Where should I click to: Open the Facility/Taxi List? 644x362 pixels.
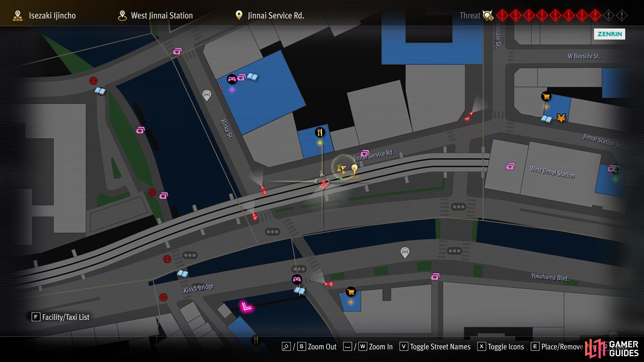pyautogui.click(x=60, y=317)
